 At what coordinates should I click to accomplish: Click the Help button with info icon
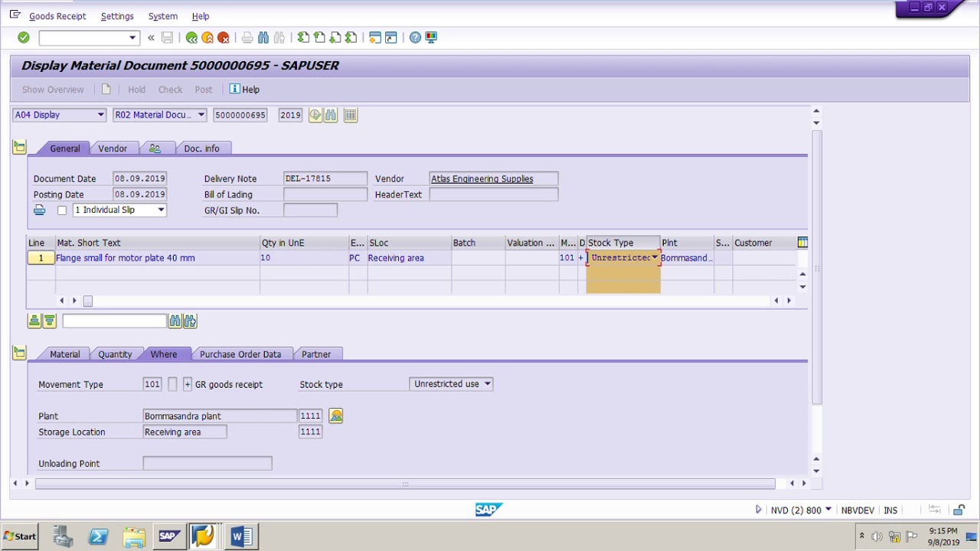pos(244,90)
